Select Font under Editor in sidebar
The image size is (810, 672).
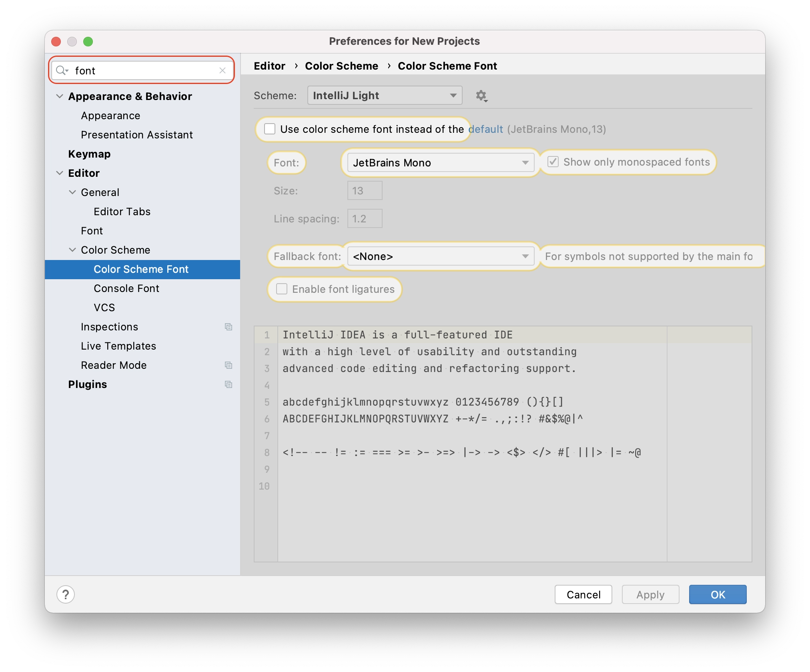click(x=92, y=230)
